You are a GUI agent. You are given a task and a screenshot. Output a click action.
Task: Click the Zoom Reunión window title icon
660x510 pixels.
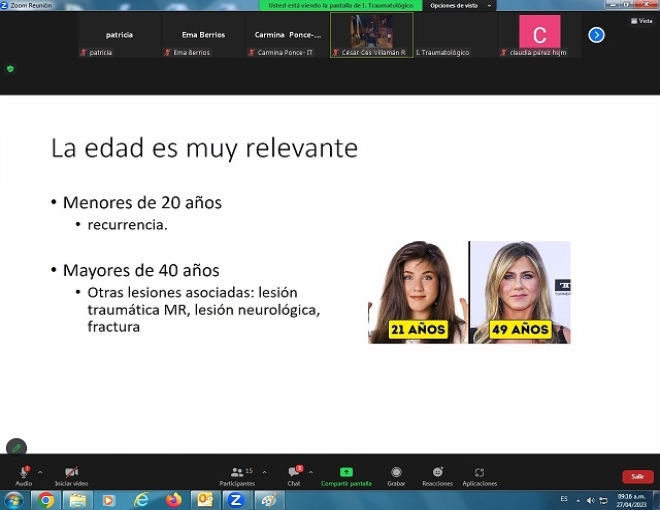(5, 5)
